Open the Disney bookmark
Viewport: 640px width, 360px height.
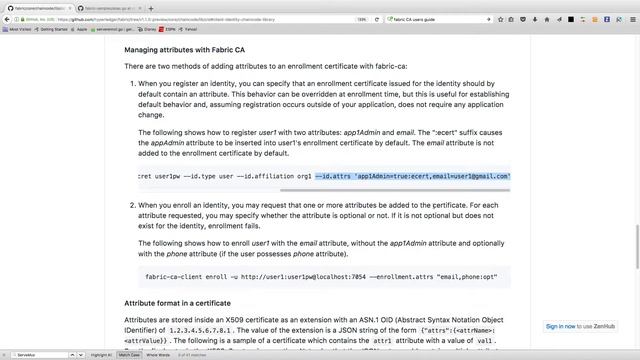click(147, 29)
